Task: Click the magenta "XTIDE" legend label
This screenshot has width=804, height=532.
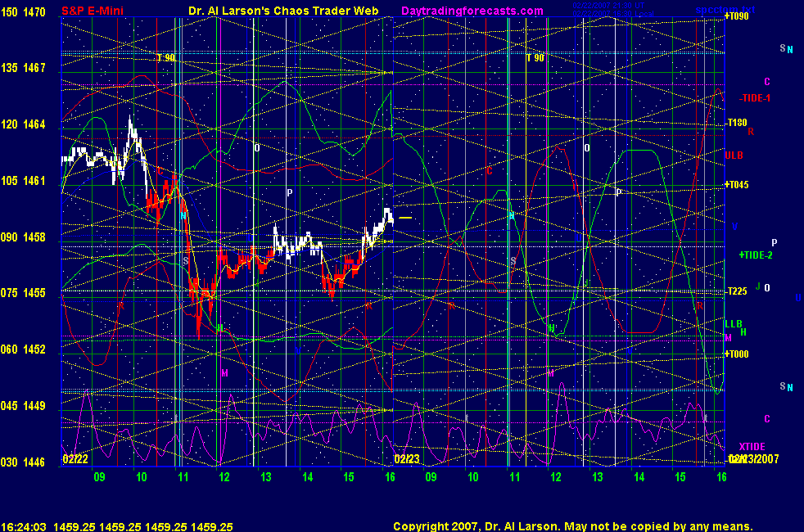Action: pyautogui.click(x=752, y=446)
